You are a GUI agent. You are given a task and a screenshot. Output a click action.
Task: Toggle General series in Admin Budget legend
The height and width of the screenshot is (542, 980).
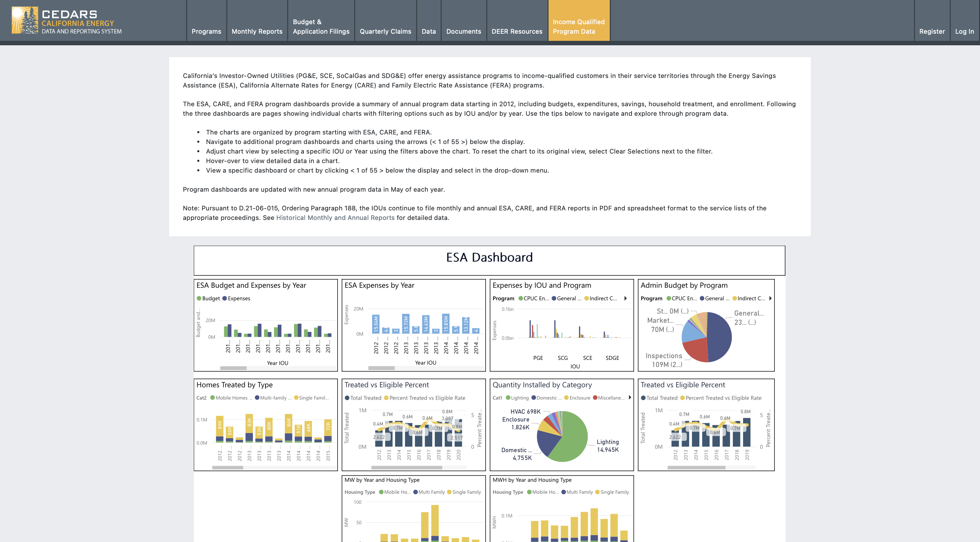702,298
